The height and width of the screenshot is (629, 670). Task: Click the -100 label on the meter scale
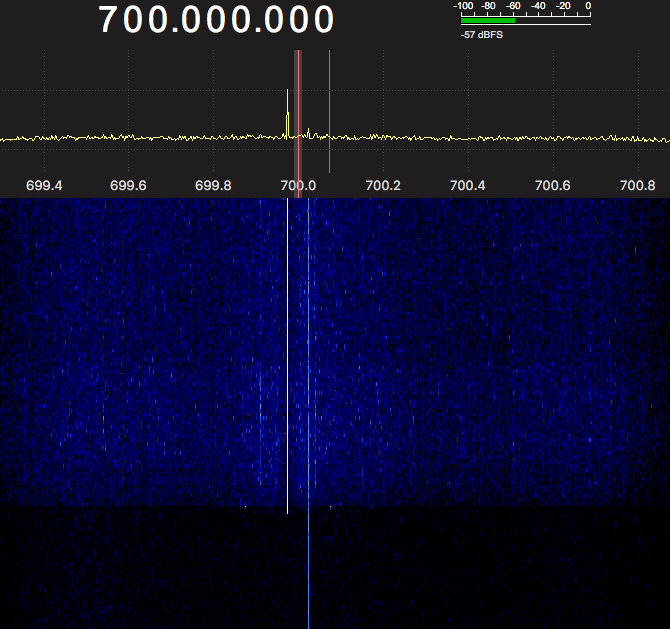pos(463,6)
